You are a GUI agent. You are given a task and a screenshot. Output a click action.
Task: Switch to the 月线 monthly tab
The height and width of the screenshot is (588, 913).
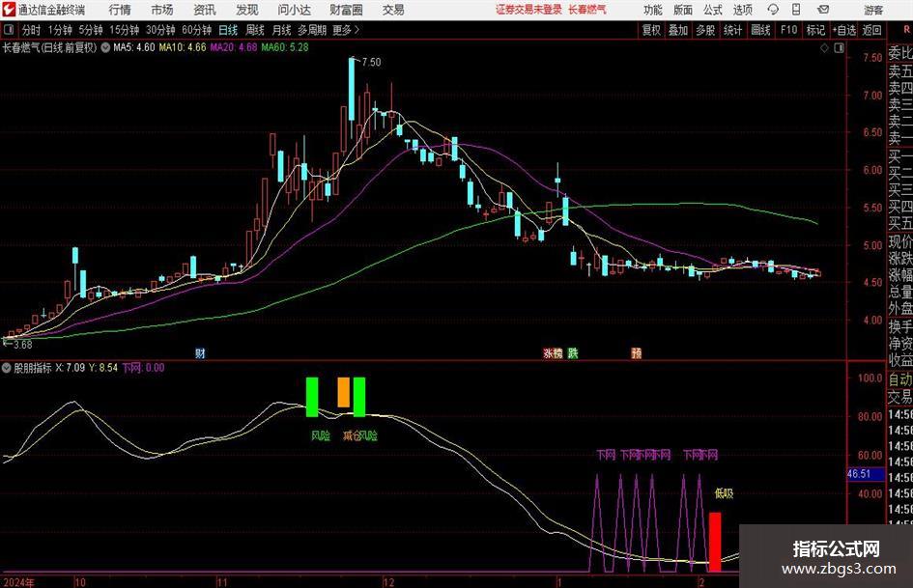(281, 30)
